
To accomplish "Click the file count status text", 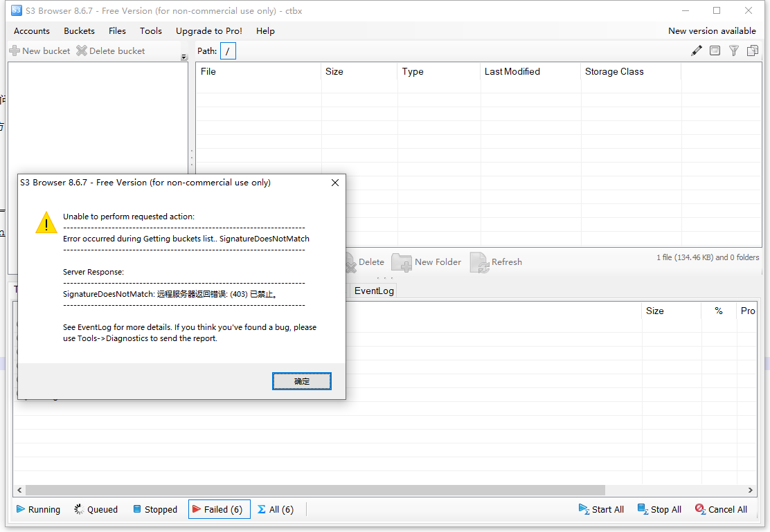I will click(708, 257).
